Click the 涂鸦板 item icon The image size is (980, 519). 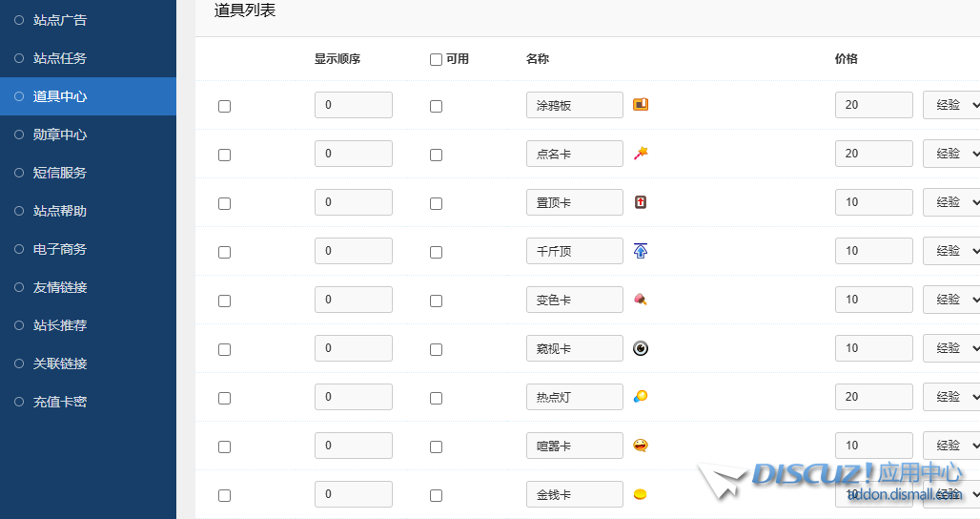[641, 105]
